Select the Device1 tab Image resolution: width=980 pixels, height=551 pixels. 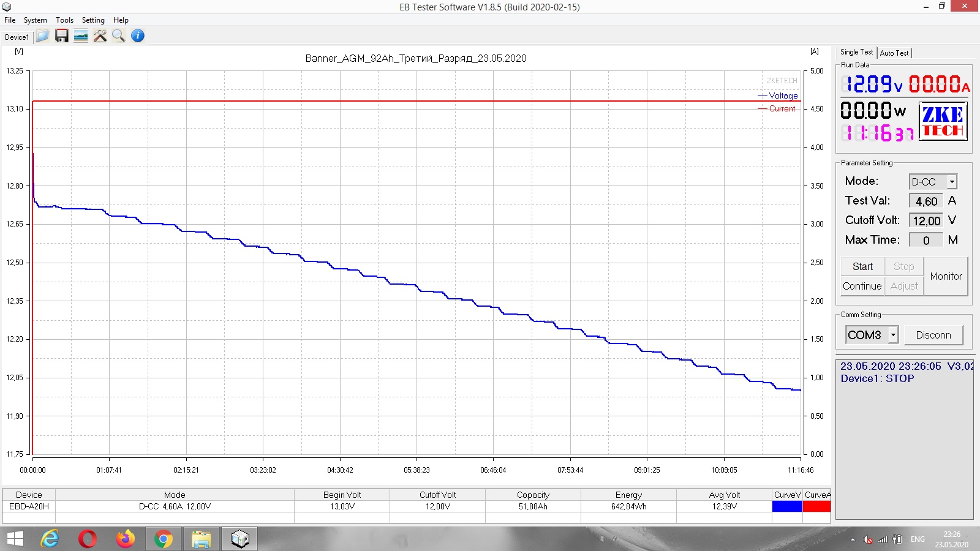17,37
